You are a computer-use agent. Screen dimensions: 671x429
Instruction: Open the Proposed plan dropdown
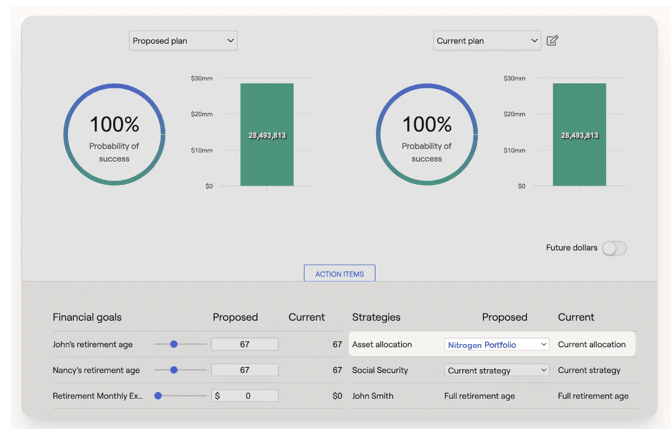183,41
